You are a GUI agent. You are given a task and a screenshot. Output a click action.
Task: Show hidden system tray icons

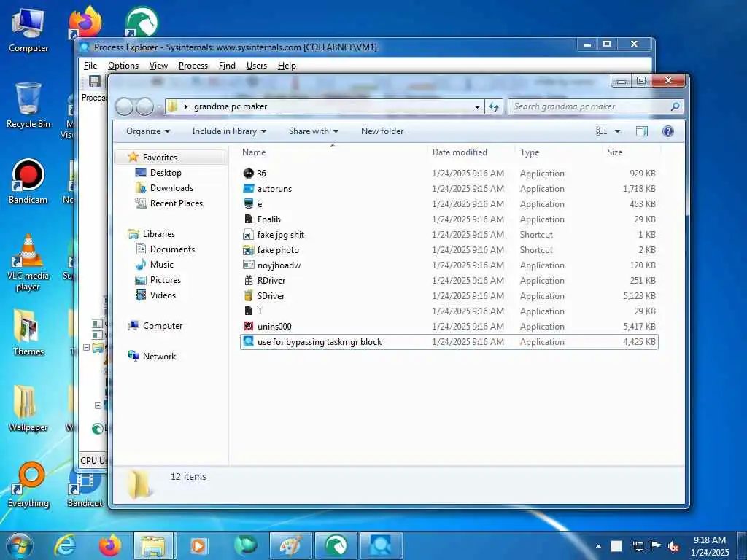click(x=598, y=547)
